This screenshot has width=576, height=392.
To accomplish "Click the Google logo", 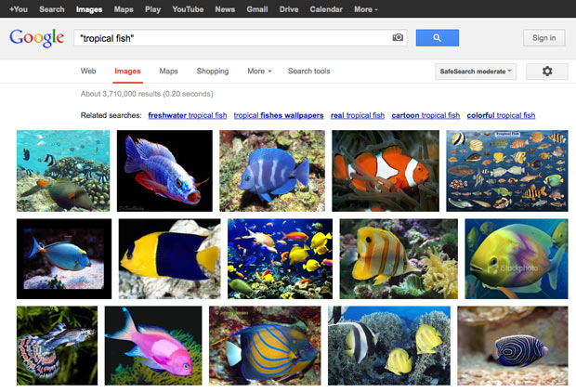I will click(37, 38).
